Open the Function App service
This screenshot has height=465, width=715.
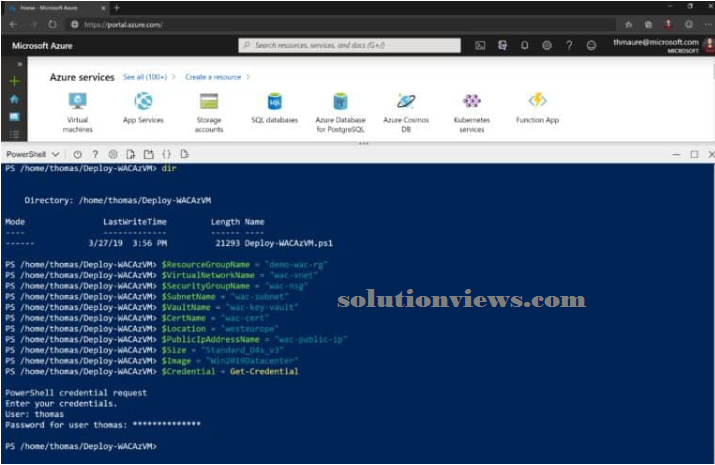pyautogui.click(x=537, y=107)
